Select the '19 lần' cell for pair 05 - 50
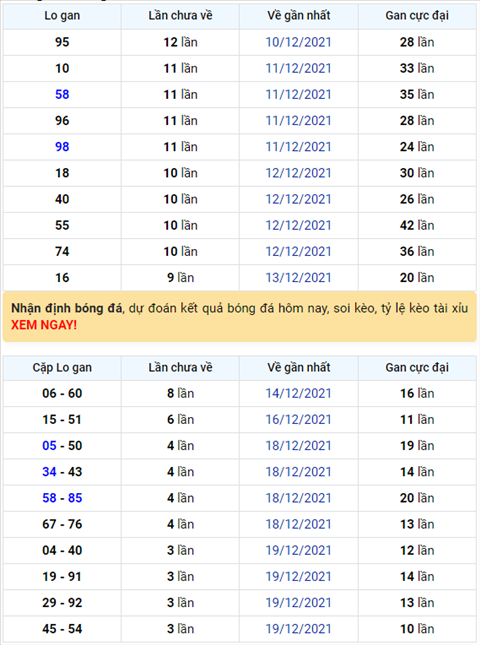 pos(417,446)
